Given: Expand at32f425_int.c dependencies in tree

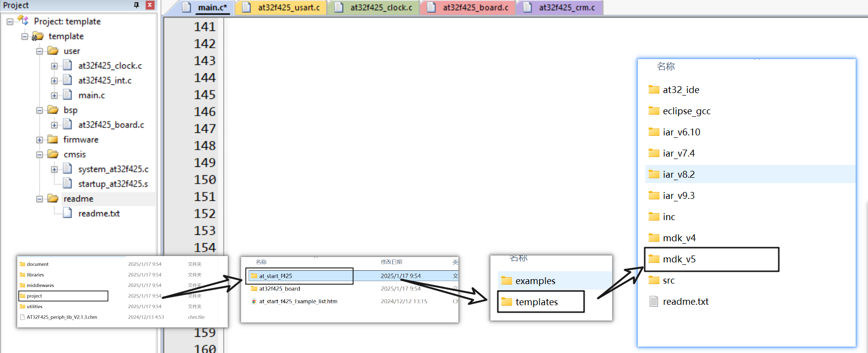Looking at the screenshot, I should coord(54,81).
